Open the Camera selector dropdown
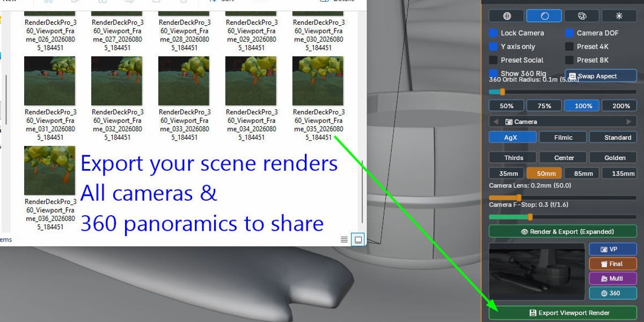Image resolution: width=644 pixels, height=322 pixels. [563, 122]
